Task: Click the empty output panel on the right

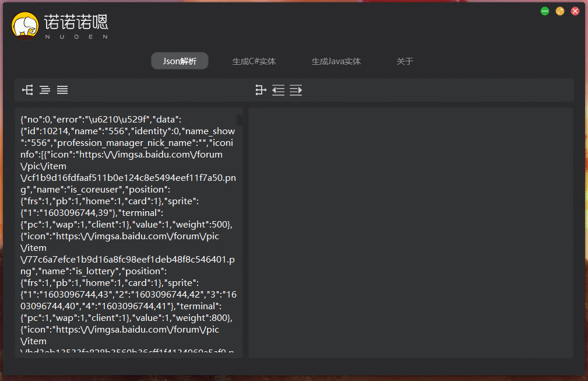Action: tap(411, 233)
